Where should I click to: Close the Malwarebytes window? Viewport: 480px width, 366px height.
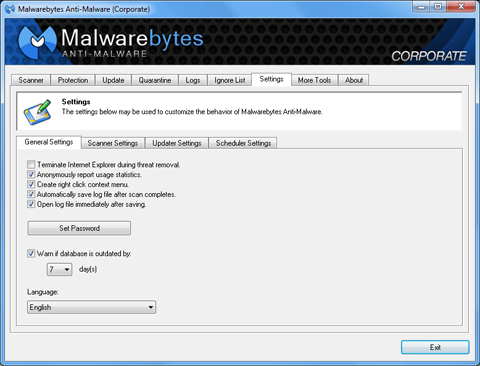click(x=461, y=7)
